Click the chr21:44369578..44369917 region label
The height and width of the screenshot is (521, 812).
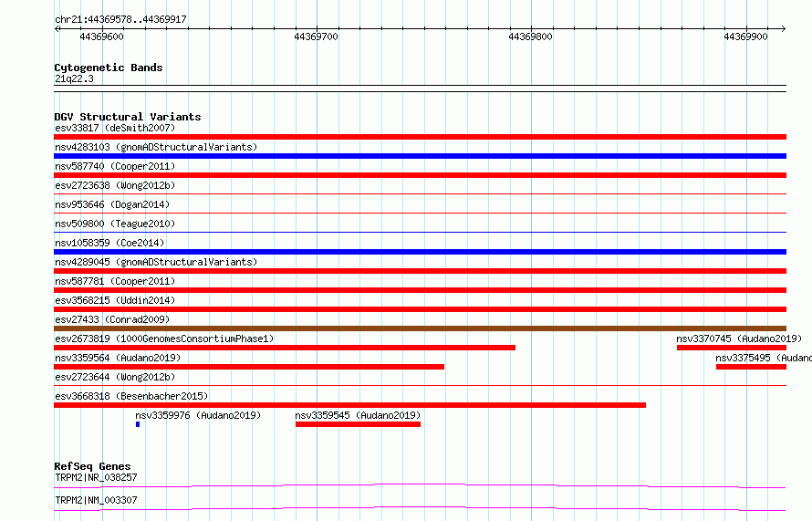pyautogui.click(x=120, y=20)
